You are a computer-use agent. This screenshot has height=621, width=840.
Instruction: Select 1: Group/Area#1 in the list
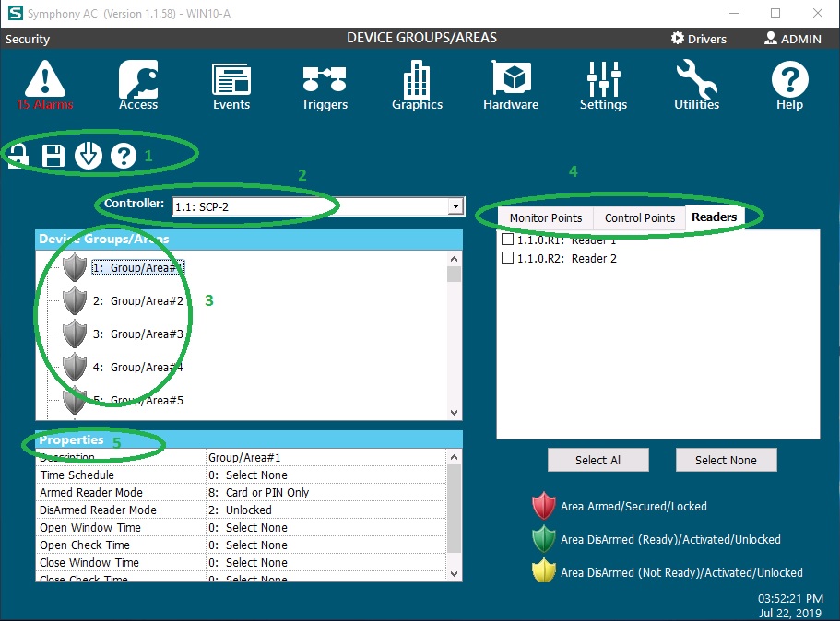(x=137, y=267)
